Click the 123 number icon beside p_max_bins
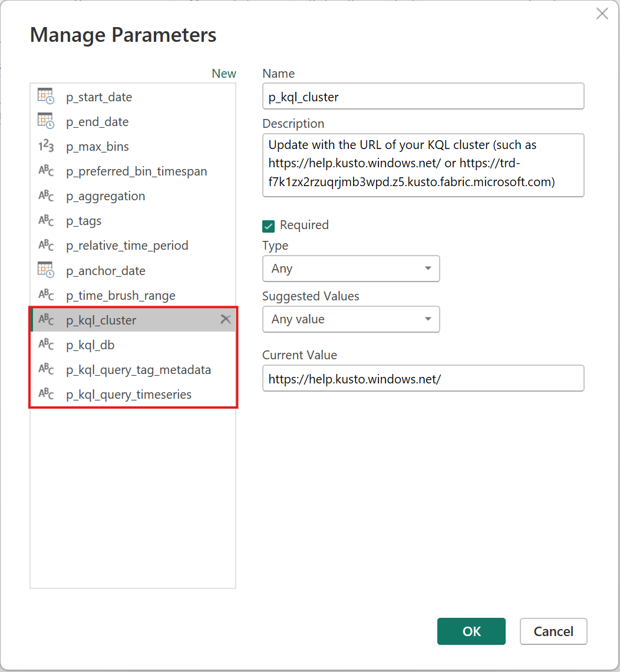This screenshot has width=620, height=672. tap(45, 146)
